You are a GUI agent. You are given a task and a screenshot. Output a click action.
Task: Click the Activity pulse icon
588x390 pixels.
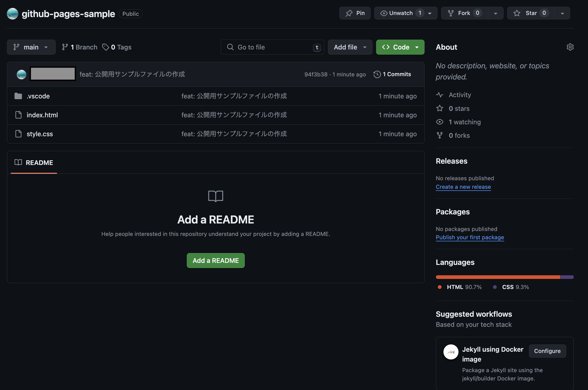point(440,95)
